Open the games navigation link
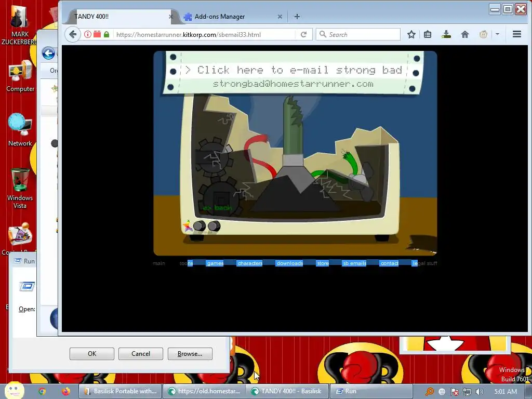This screenshot has height=399, width=532. point(215,263)
